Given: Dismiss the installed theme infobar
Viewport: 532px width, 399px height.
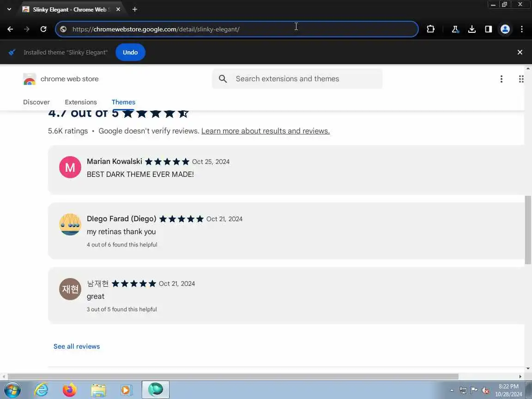Looking at the screenshot, I should pyautogui.click(x=520, y=52).
